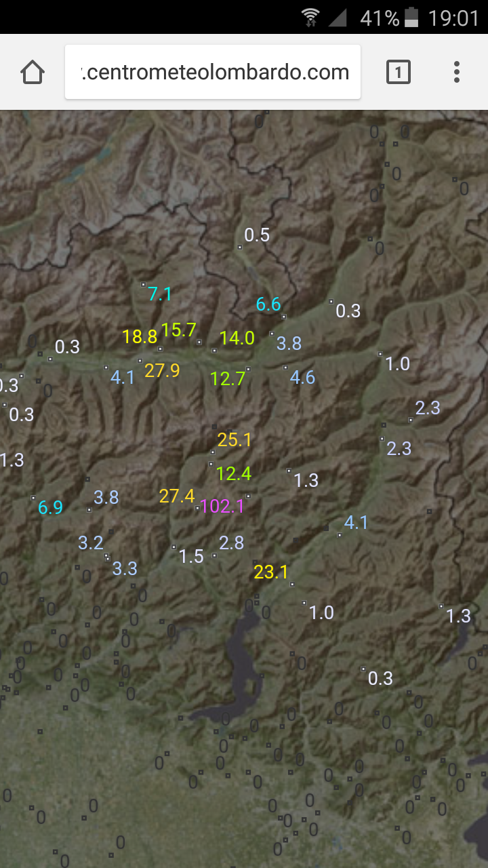The width and height of the screenshot is (488, 868).
Task: Select the magenta 102.1 rainfall station
Action: (222, 506)
